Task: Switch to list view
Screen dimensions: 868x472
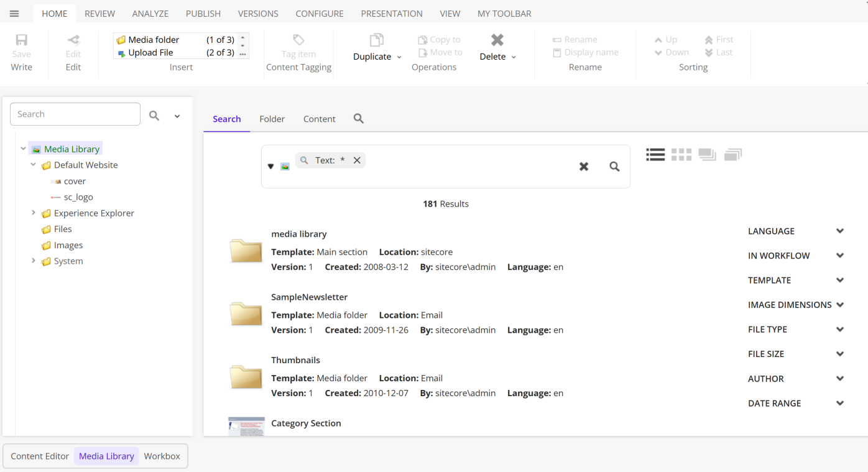Action: 655,155
